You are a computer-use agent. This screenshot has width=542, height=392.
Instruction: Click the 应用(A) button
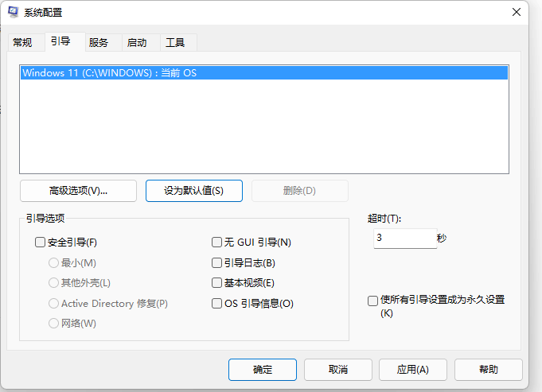[413, 370]
